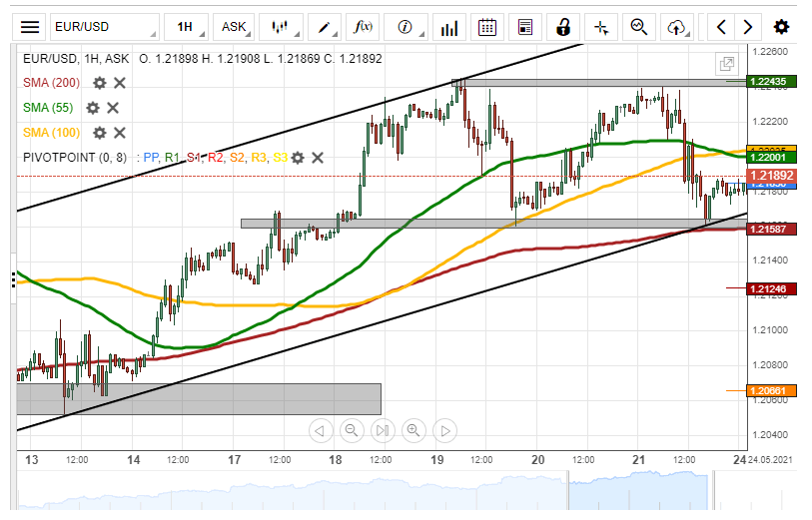Screen dimensions: 812x520
Task: Jump to latest bar with skip-to-end control
Action: 383,430
